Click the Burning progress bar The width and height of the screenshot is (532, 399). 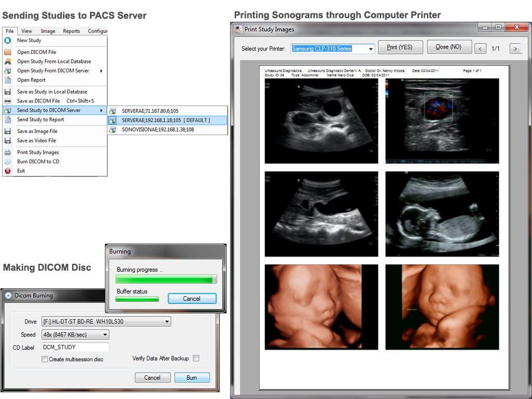(x=166, y=279)
